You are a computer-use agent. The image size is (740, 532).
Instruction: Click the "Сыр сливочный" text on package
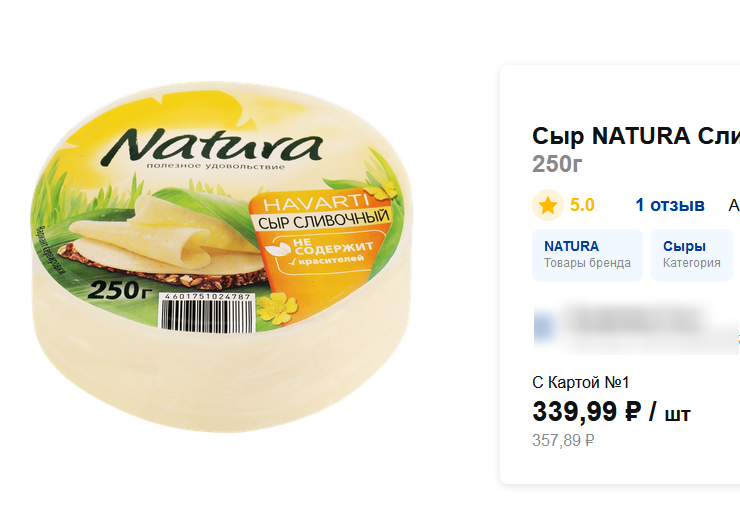(324, 220)
